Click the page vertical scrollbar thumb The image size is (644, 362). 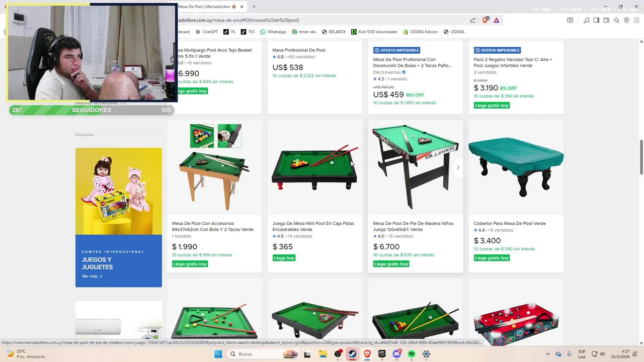640,157
